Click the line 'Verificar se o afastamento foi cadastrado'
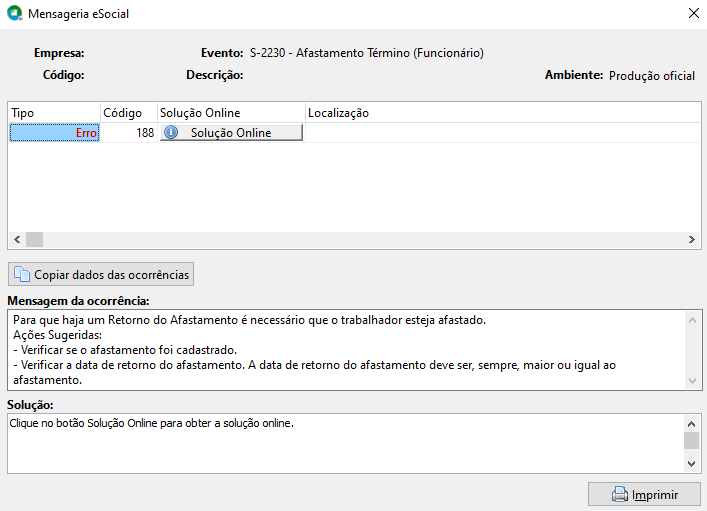 [125, 350]
